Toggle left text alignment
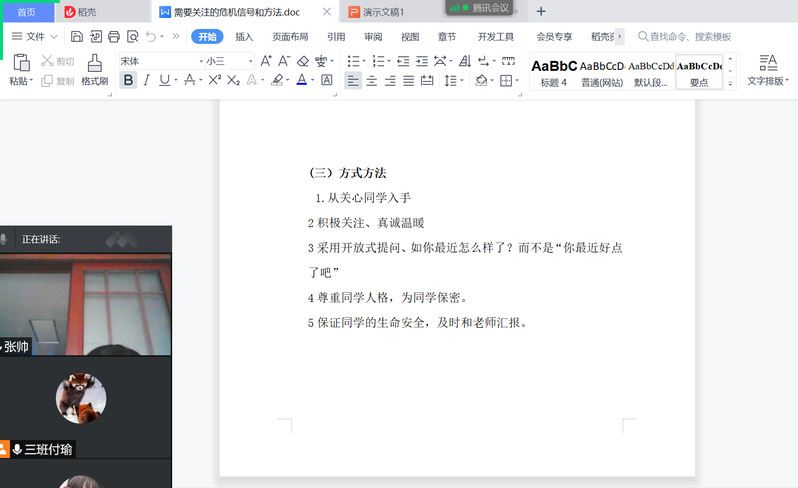The height and width of the screenshot is (488, 798). [353, 80]
